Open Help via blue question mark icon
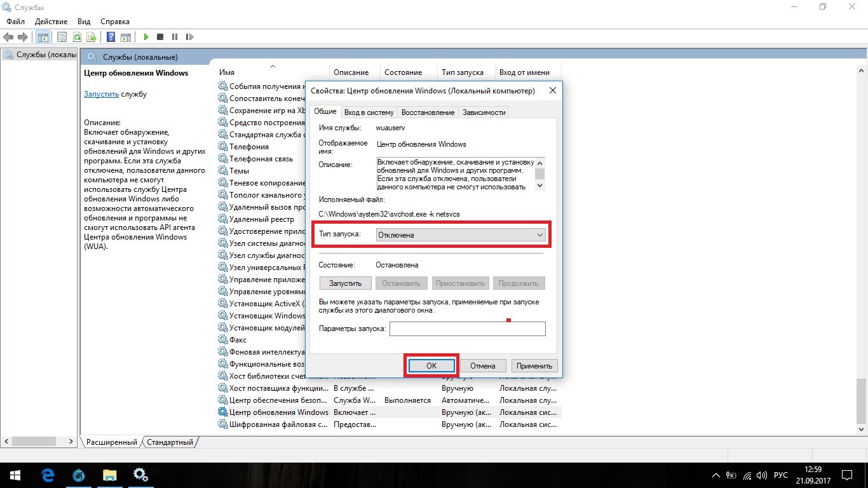 pos(111,37)
